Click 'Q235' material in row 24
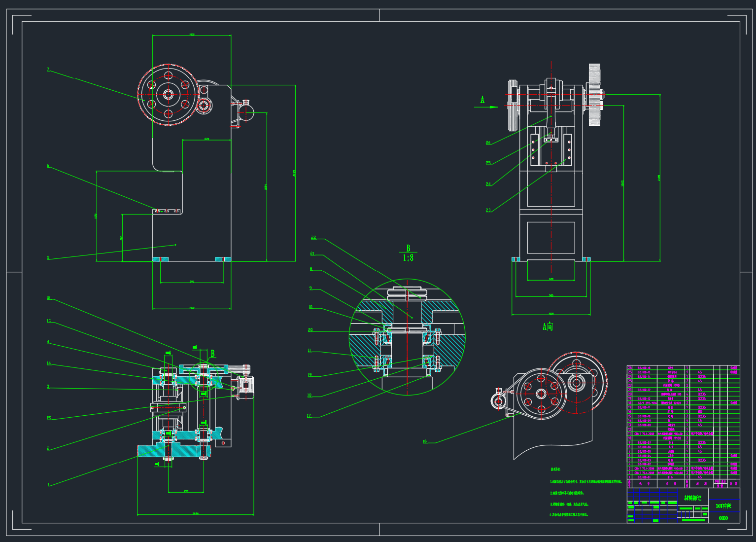Screen dimensions: 756x542 (x=702, y=376)
